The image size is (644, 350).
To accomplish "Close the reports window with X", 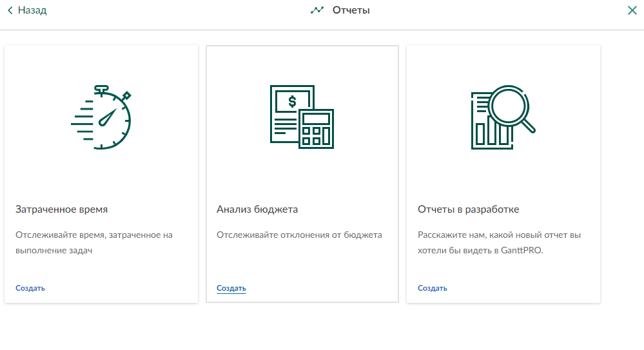I will pyautogui.click(x=632, y=10).
